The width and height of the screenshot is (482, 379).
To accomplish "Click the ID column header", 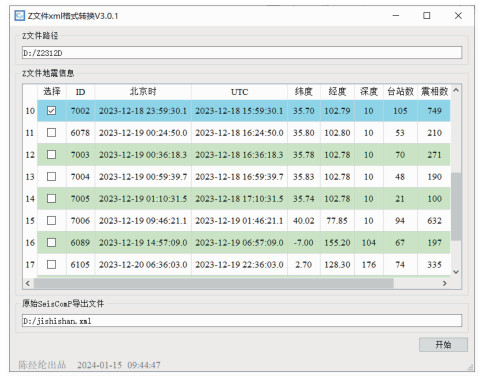I will tap(80, 92).
